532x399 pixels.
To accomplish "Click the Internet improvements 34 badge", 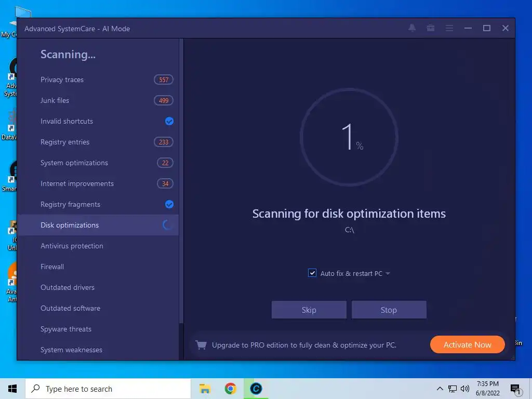I will point(165,183).
